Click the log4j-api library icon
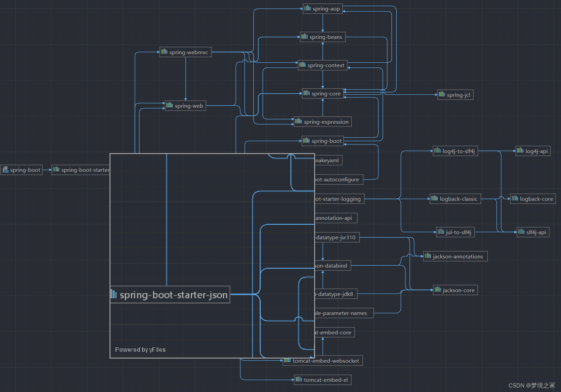The width and height of the screenshot is (561, 392). click(520, 150)
